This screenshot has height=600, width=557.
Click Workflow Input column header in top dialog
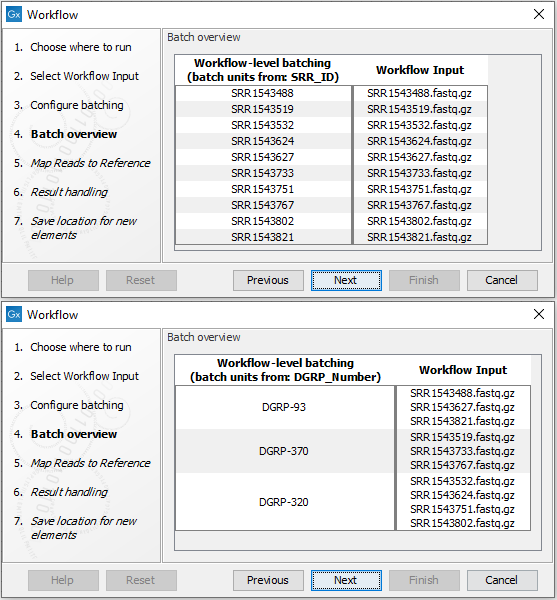420,70
